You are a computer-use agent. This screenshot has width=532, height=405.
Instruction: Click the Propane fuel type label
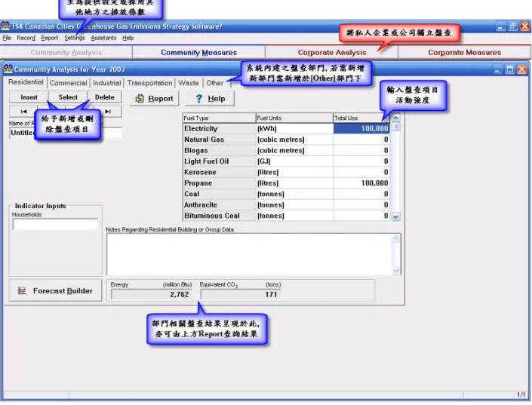tap(219, 183)
